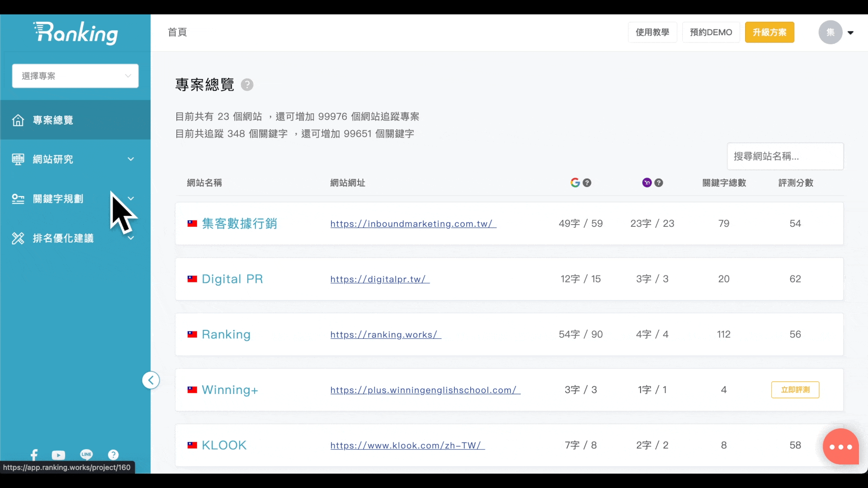Open the Facebook link in sidebar footer
The height and width of the screenshot is (488, 868).
click(34, 455)
